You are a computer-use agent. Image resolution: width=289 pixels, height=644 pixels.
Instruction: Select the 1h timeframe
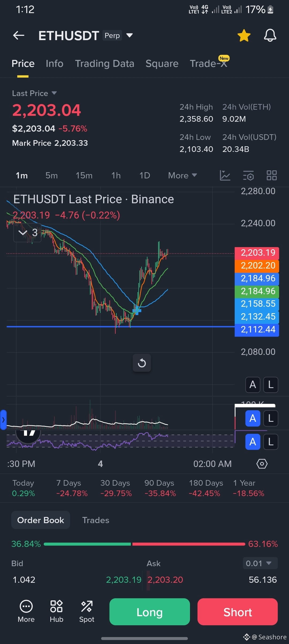point(116,175)
